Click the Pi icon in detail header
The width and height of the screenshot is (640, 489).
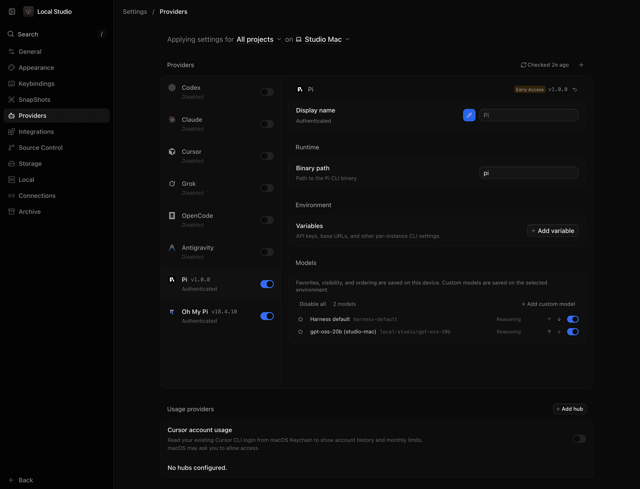tap(300, 89)
